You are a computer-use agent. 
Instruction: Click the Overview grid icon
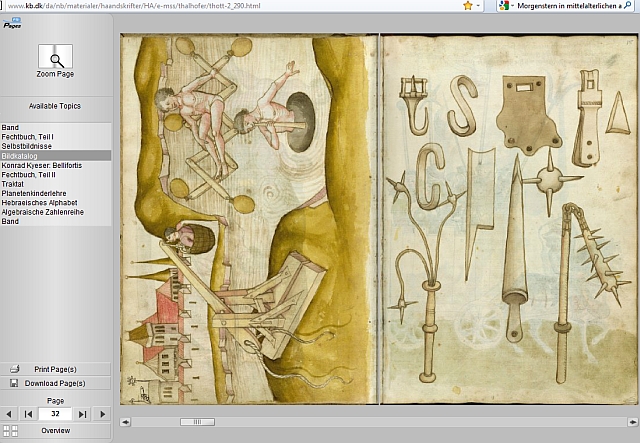(x=9, y=431)
